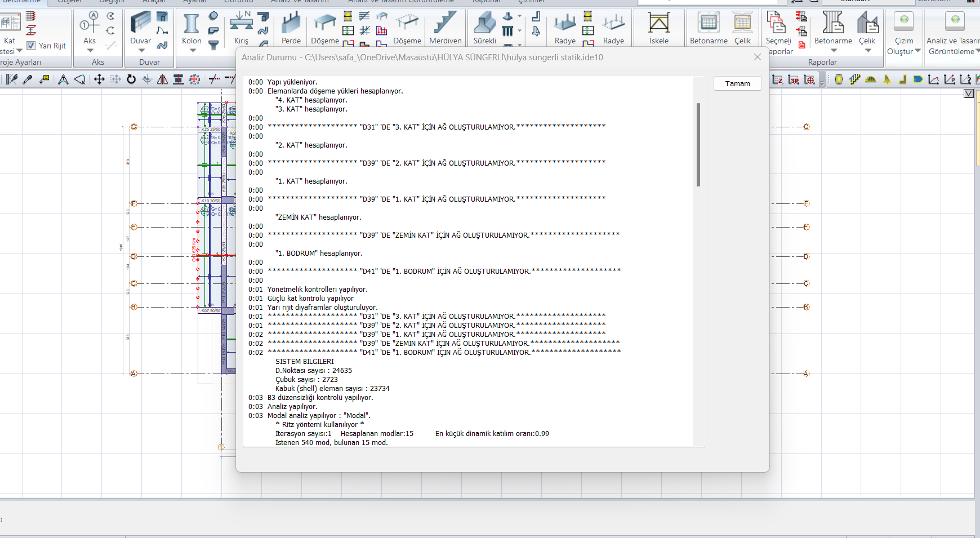Open Çelik reports in Raporlar group
The height and width of the screenshot is (538, 980).
pos(867,27)
